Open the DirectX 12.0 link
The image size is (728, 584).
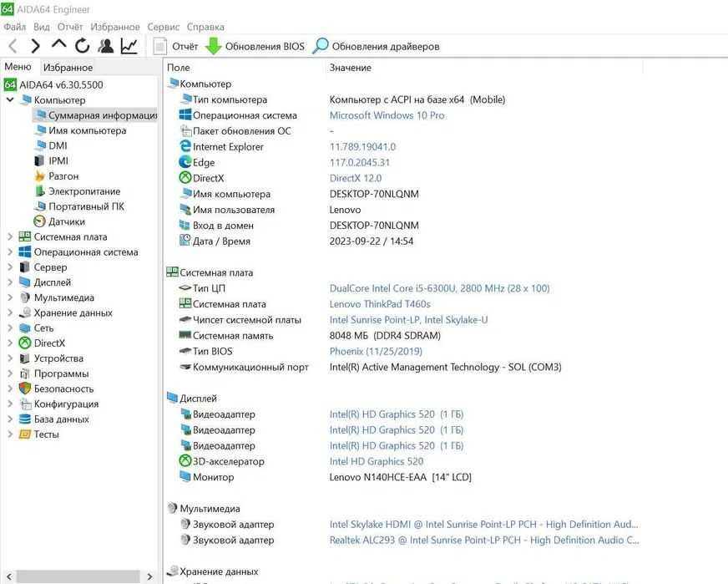coord(355,178)
